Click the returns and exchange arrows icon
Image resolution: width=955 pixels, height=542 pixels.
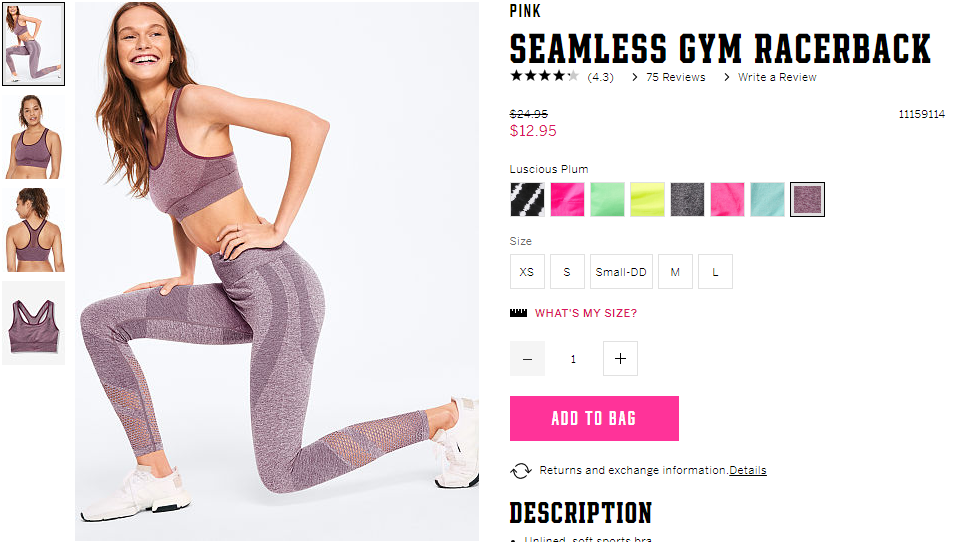(x=521, y=471)
